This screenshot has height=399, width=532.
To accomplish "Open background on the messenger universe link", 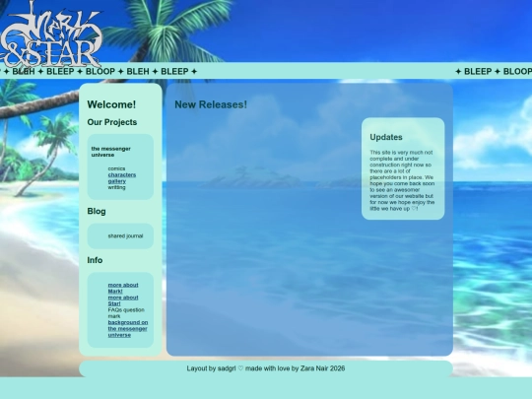I will (128, 328).
